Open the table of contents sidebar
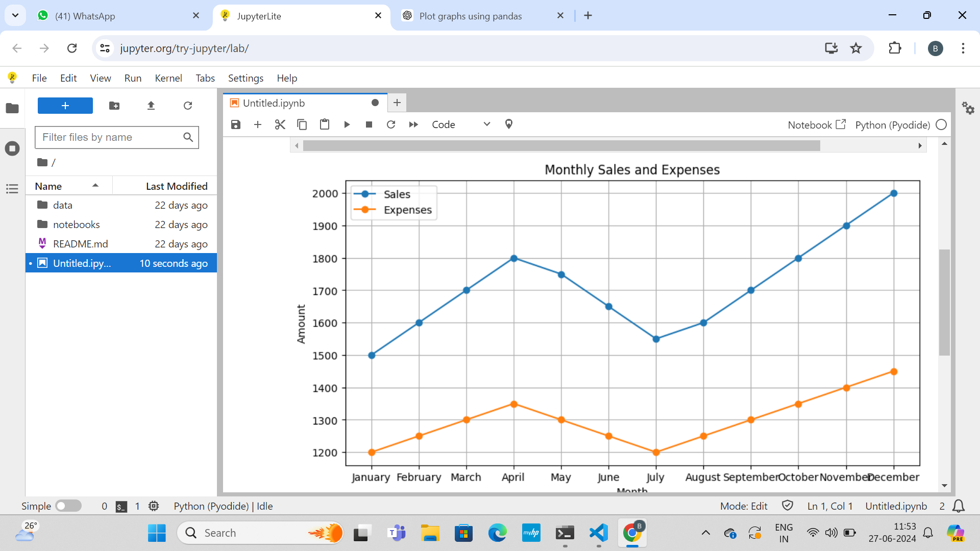 click(12, 189)
